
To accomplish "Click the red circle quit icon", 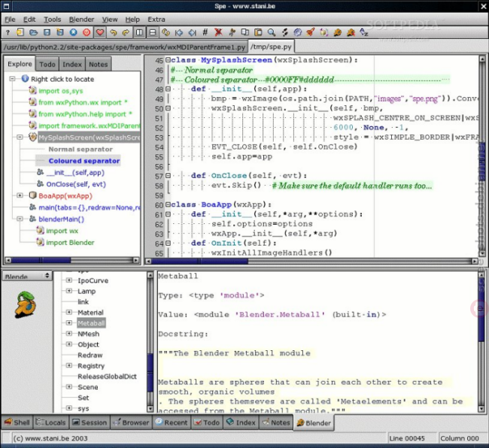I will point(87,32).
